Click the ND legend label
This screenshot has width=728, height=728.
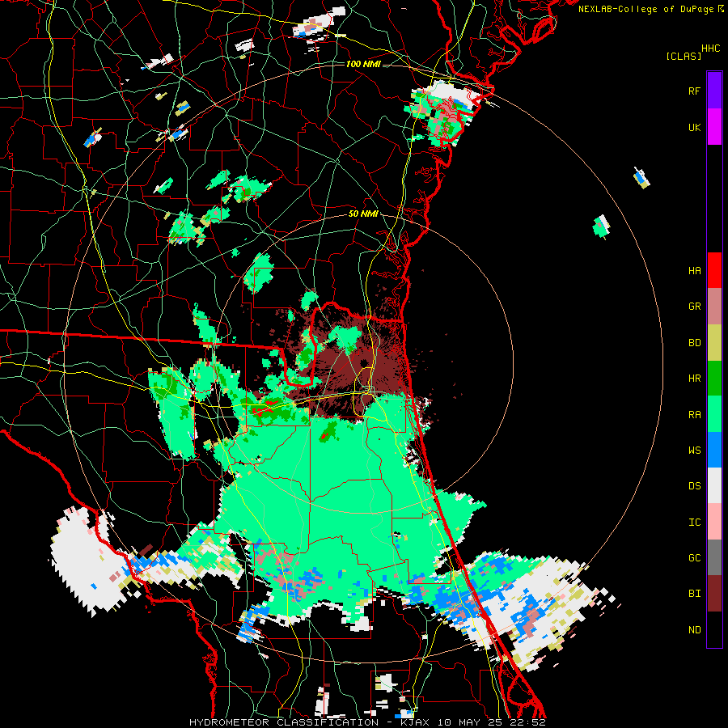(x=695, y=630)
